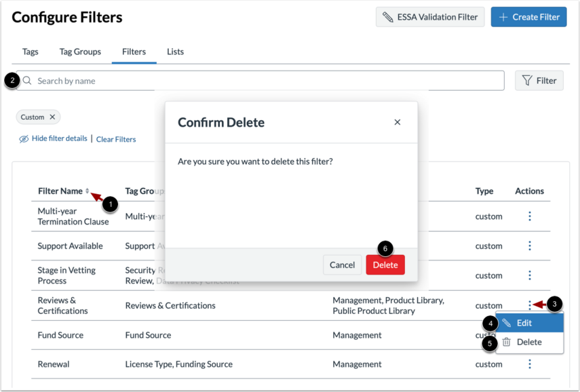
Task: Click 'Are you sure' confirmation message
Action: pos(255,161)
